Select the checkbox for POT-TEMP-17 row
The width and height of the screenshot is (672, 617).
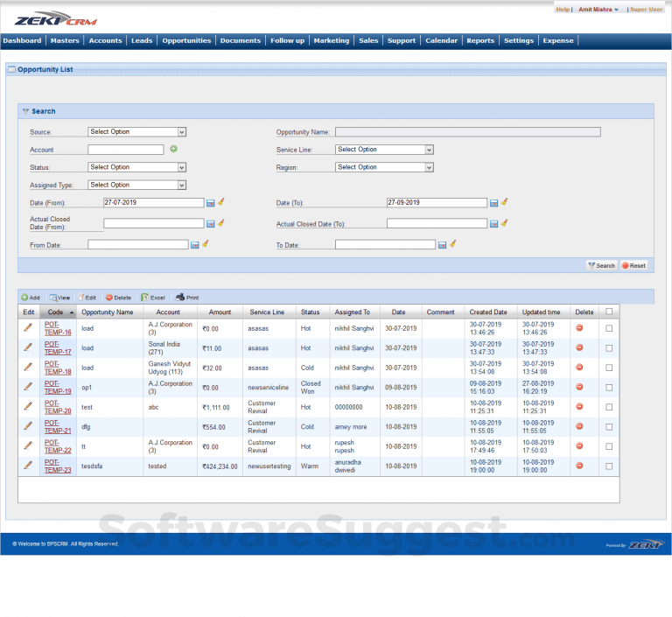point(609,347)
